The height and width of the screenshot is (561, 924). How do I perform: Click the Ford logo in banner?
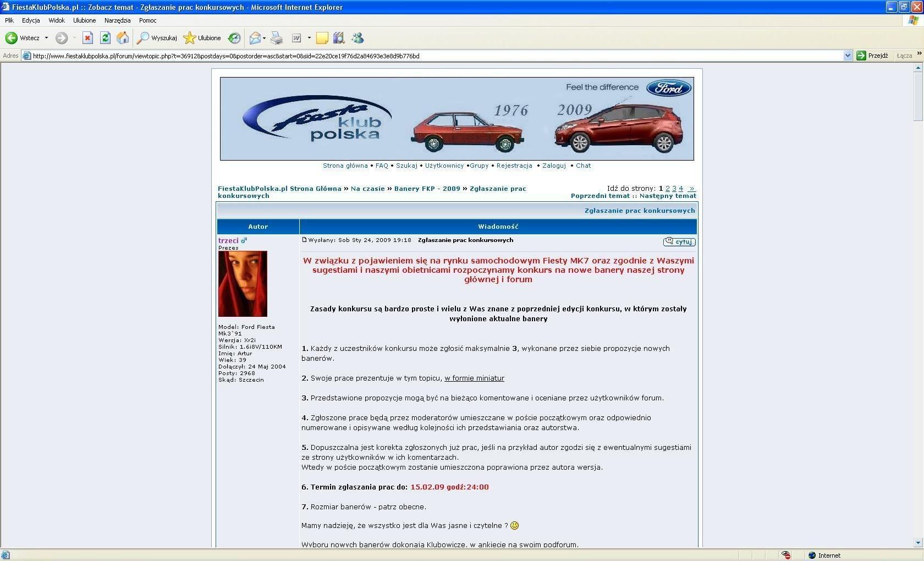tap(669, 88)
